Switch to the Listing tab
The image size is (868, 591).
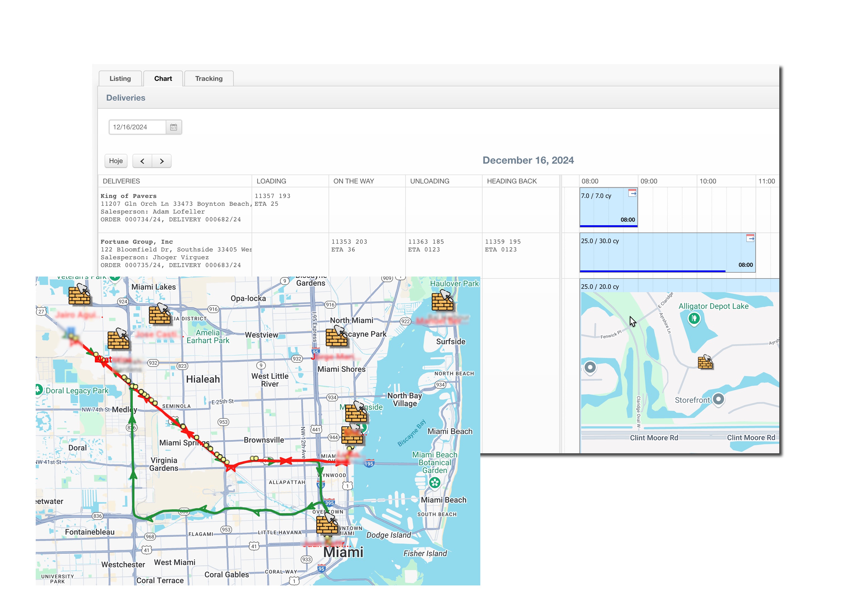pyautogui.click(x=120, y=78)
